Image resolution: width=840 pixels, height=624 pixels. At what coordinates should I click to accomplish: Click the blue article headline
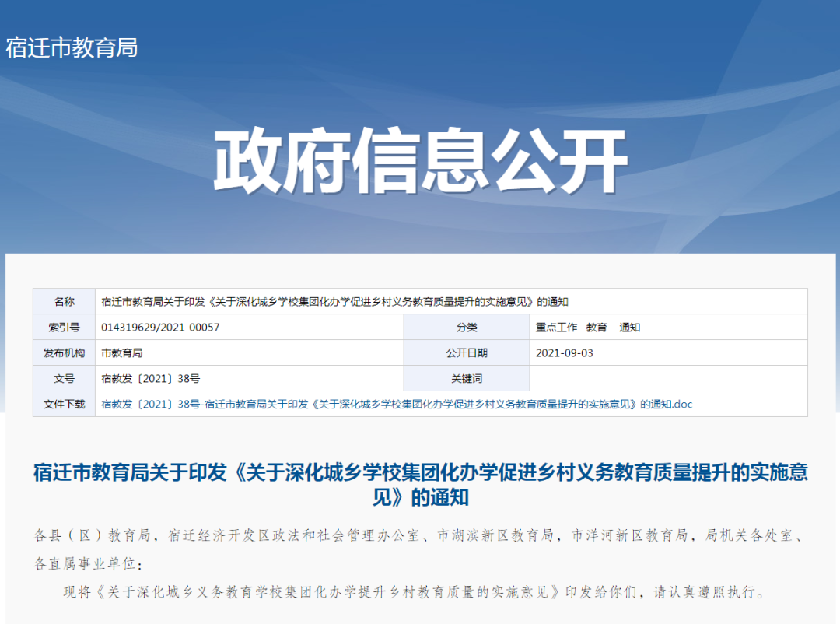tap(421, 485)
